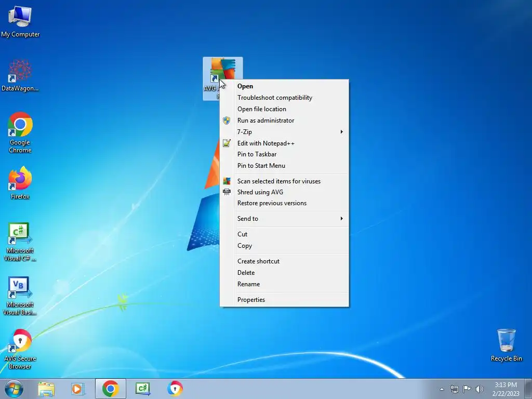Open Visual C# from the taskbar
This screenshot has width=532, height=399.
click(x=142, y=389)
